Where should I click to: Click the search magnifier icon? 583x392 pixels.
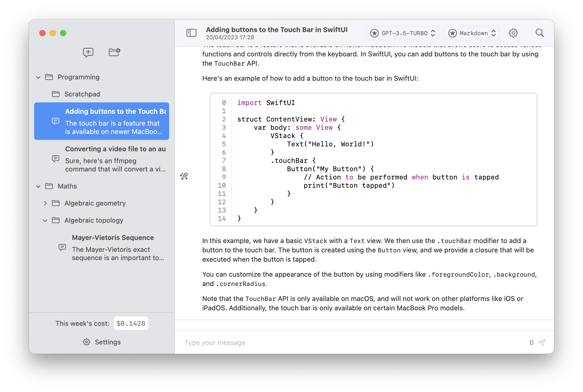pyautogui.click(x=540, y=33)
